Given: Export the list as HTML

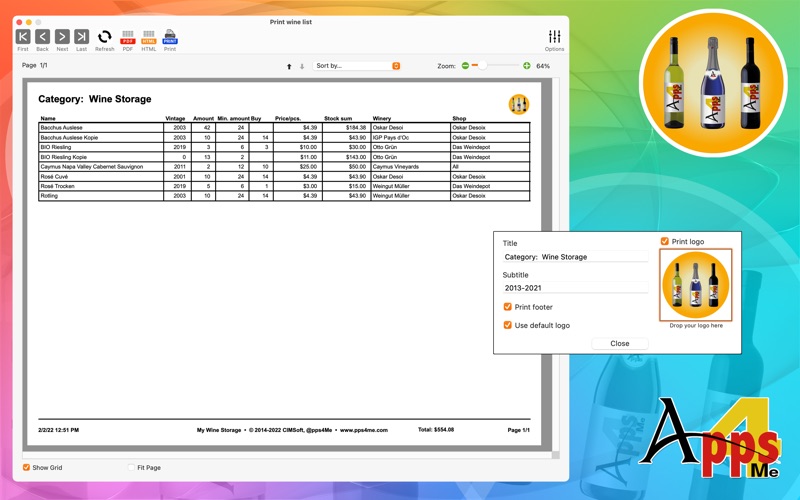Looking at the screenshot, I should [148, 37].
